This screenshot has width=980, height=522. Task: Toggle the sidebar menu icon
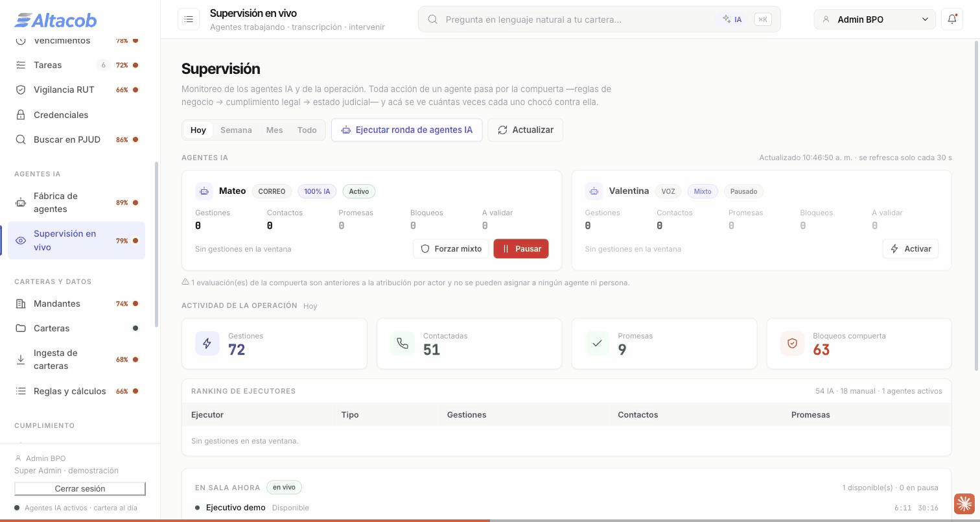click(x=189, y=19)
